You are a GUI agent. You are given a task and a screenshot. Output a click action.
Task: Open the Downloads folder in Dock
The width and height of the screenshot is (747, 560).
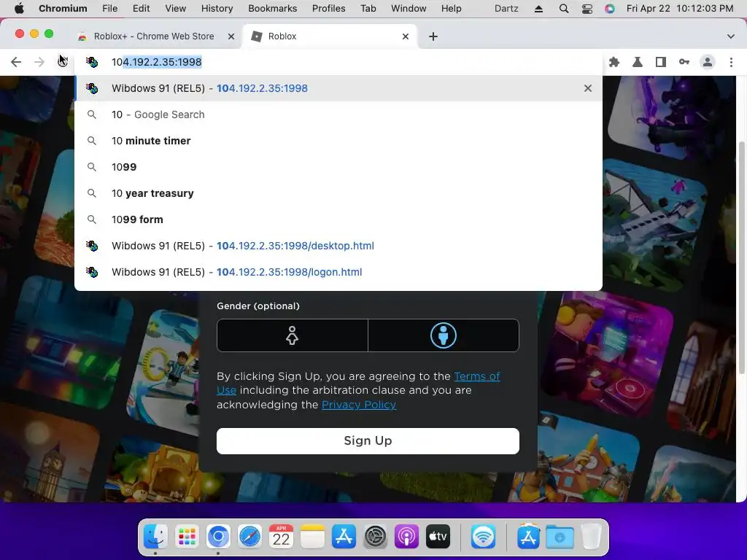560,537
